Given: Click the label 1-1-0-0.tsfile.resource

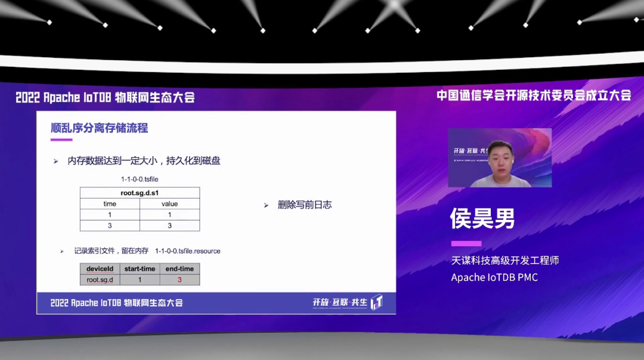Looking at the screenshot, I should coord(188,251).
